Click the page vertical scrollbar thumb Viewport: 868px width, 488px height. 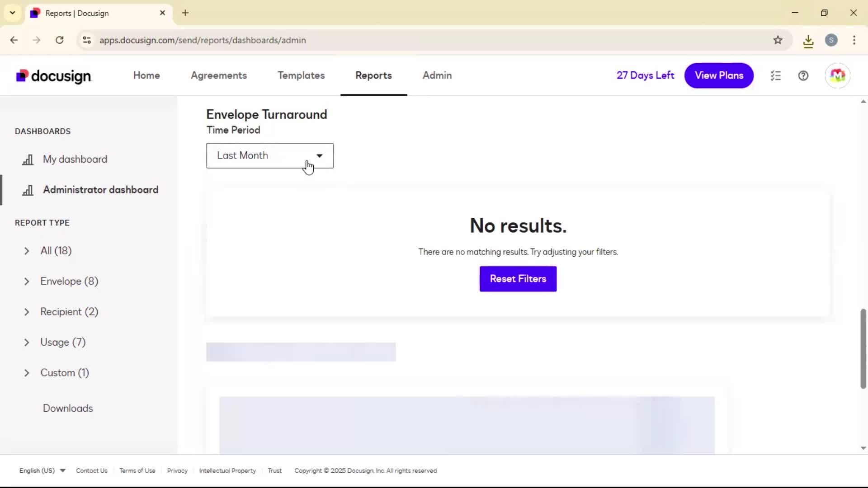coord(863,349)
